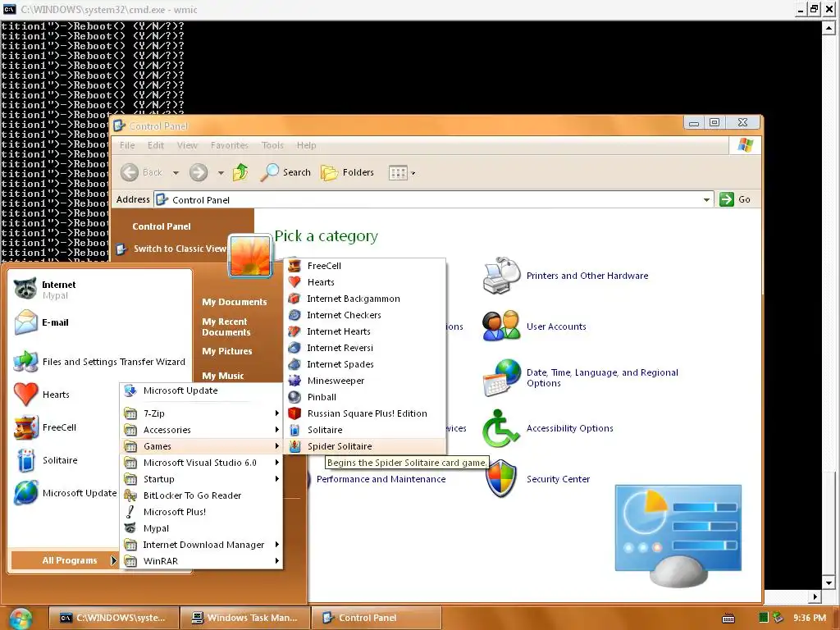
Task: Click Solitaire icon in Games submenu
Action: pyautogui.click(x=294, y=430)
